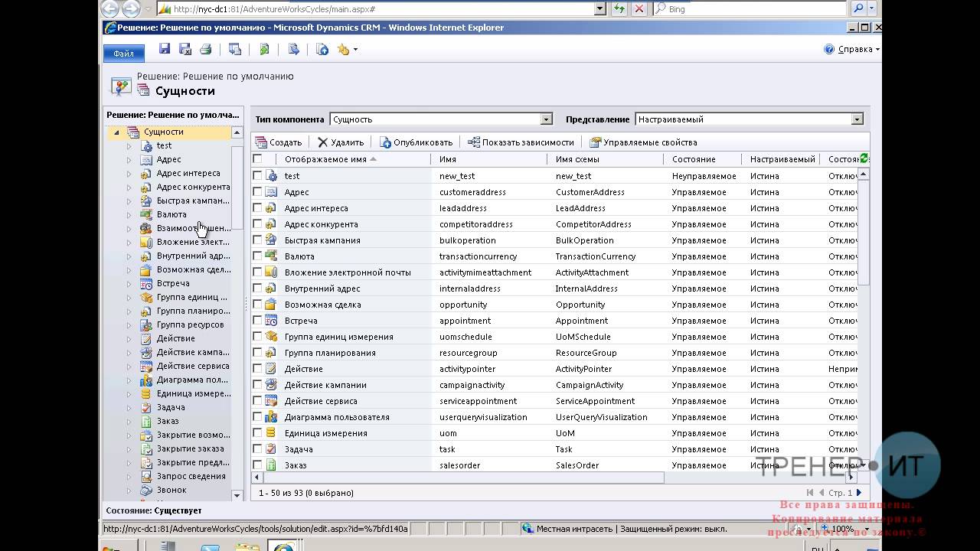The width and height of the screenshot is (980, 551).
Task: Click the browser Back arrow button
Action: pyautogui.click(x=110, y=9)
